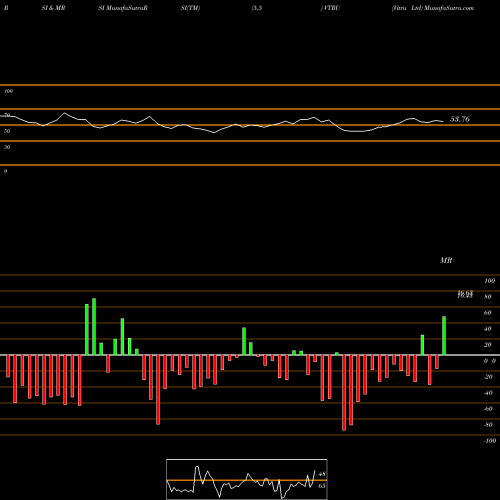500x500 pixels.
Task: Click the MunafaSutra.com text in header
Action: 449,8
